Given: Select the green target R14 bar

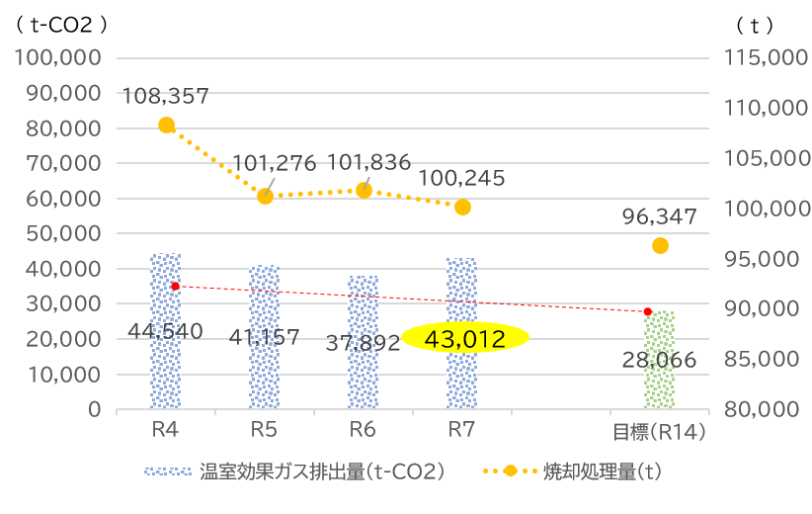Looking at the screenshot, I should point(659,360).
